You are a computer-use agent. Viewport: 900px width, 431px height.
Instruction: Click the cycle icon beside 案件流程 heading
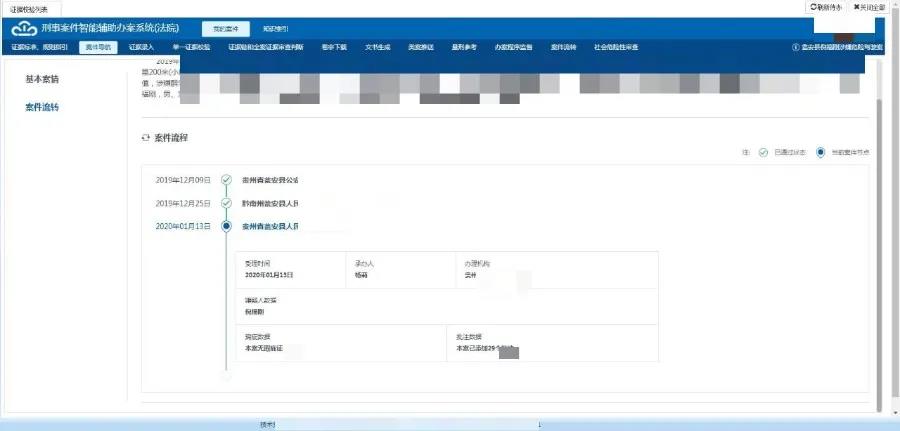pos(146,137)
